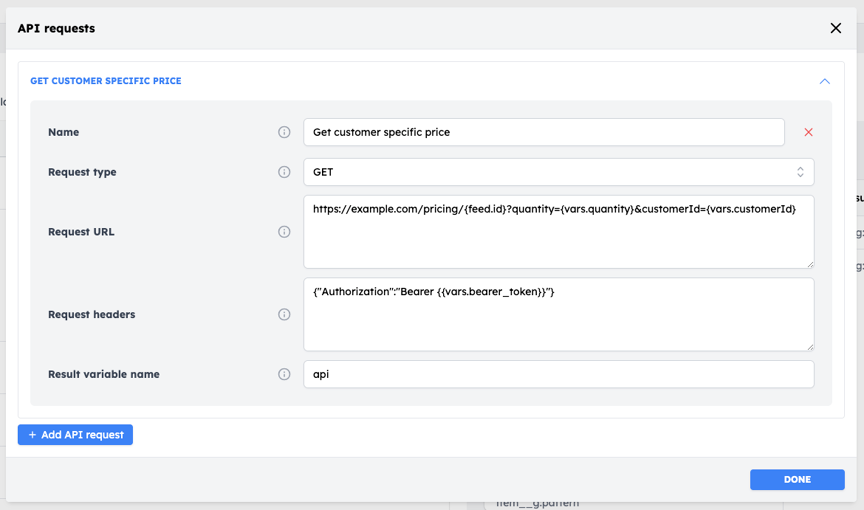Open the Request type GET dropdown
Viewport: 864px width, 510px height.
click(559, 172)
